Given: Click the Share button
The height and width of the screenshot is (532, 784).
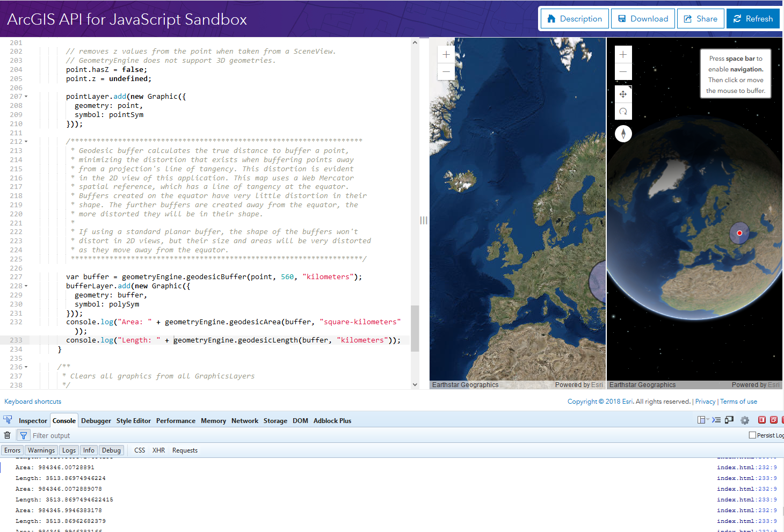Looking at the screenshot, I should coord(701,19).
